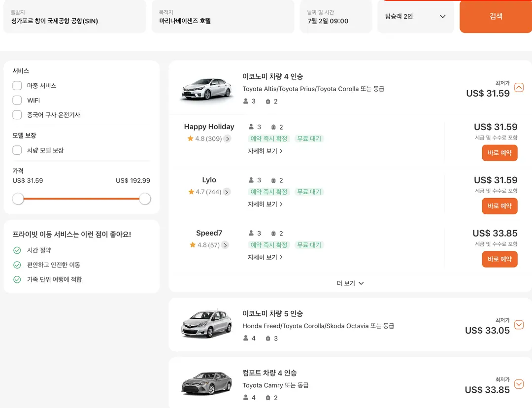
Task: Expand the 컴포트 차량 4 인승 section
Action: pyautogui.click(x=519, y=384)
